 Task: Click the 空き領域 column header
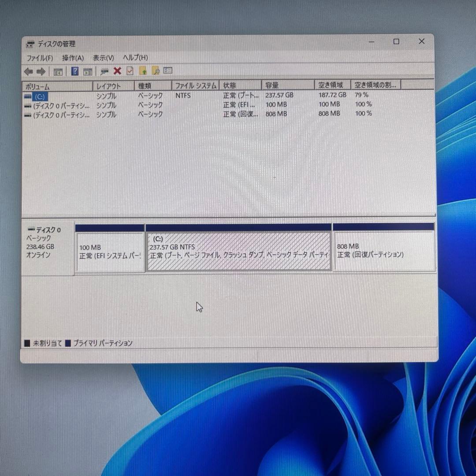tap(327, 85)
